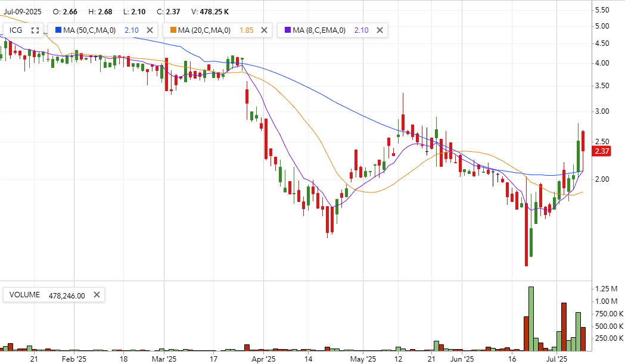This screenshot has height=364, width=625.
Task: Remove the MA (8,C,EMA,0) indicator
Action: [380, 30]
